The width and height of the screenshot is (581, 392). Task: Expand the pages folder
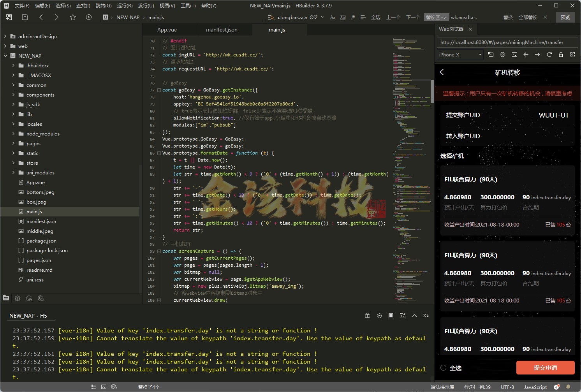(x=14, y=144)
